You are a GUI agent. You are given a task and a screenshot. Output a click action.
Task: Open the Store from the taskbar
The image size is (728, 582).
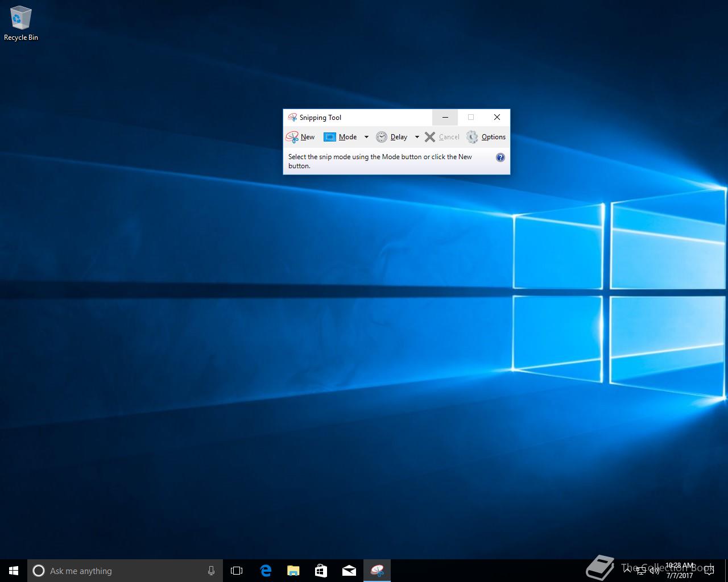(321, 571)
